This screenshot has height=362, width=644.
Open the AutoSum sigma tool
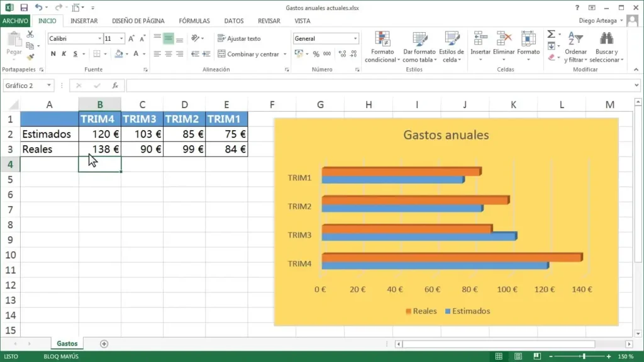(551, 35)
